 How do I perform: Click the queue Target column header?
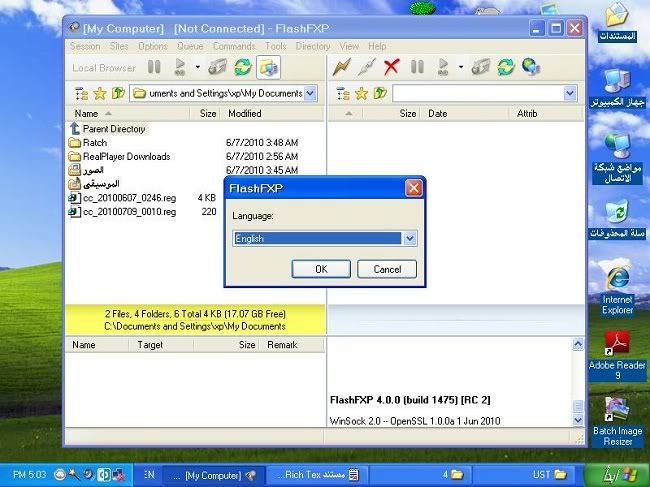(x=161, y=345)
